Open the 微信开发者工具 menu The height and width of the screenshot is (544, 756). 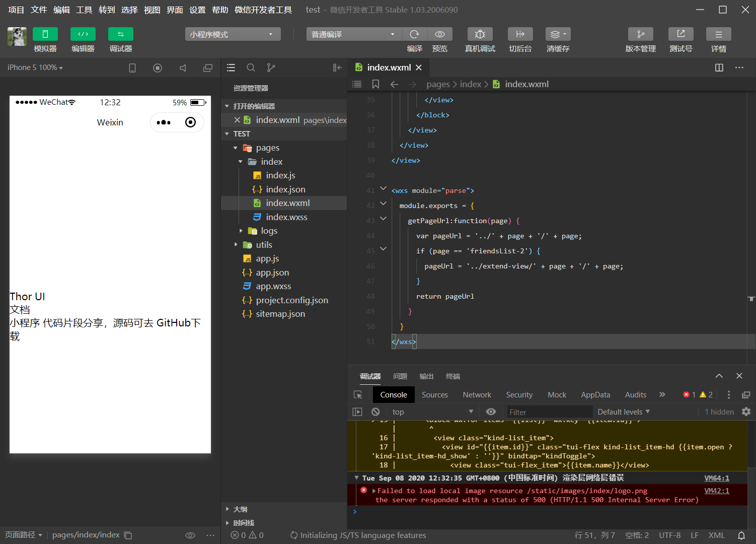[x=263, y=10]
